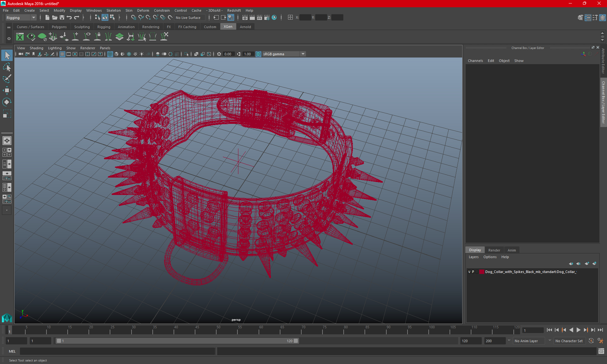Open the Rendering dropdown menu
607x364 pixels.
pyautogui.click(x=151, y=27)
